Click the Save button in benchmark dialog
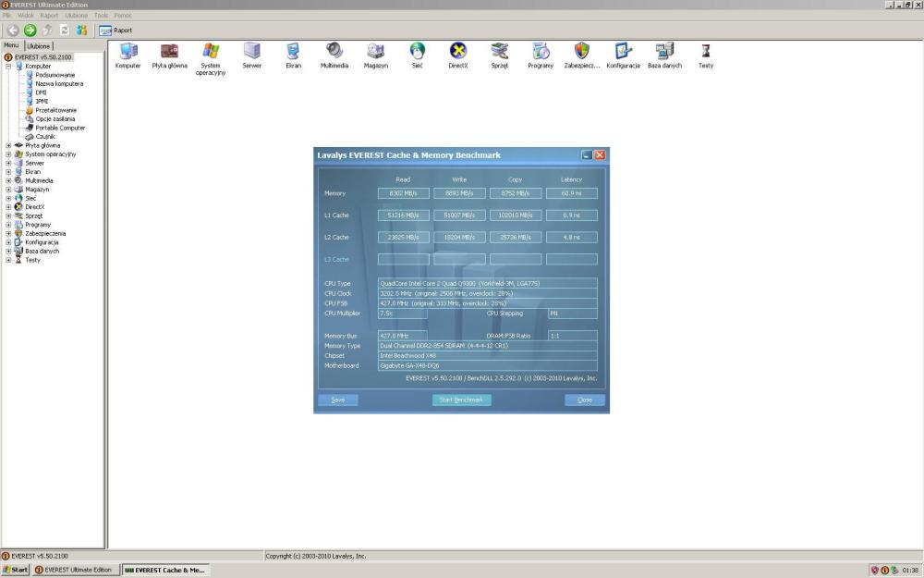 (338, 400)
